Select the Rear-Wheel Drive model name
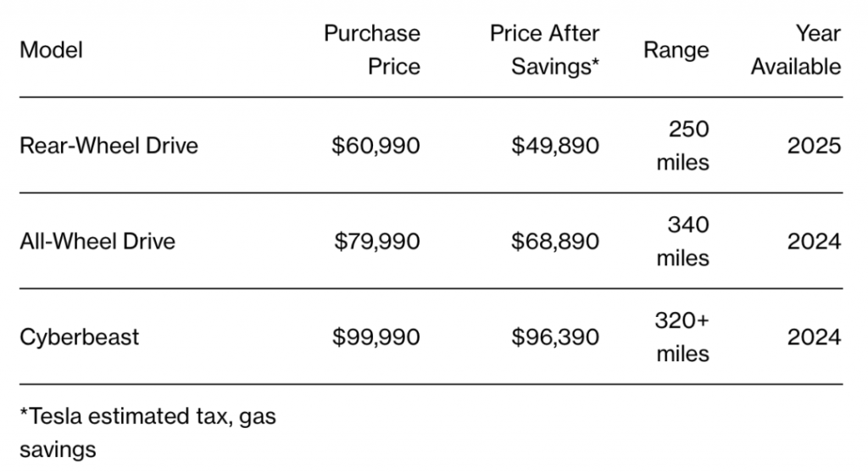This screenshot has height=473, width=868. 108,146
